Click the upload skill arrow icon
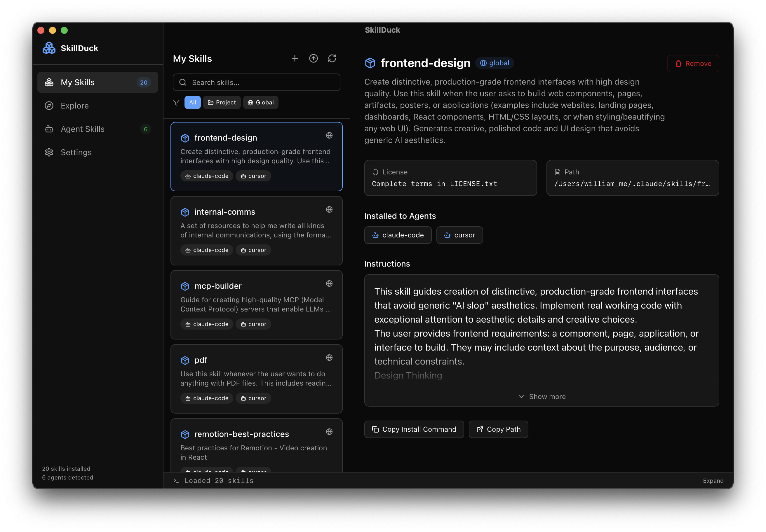Screen dimensions: 766x532 point(314,58)
